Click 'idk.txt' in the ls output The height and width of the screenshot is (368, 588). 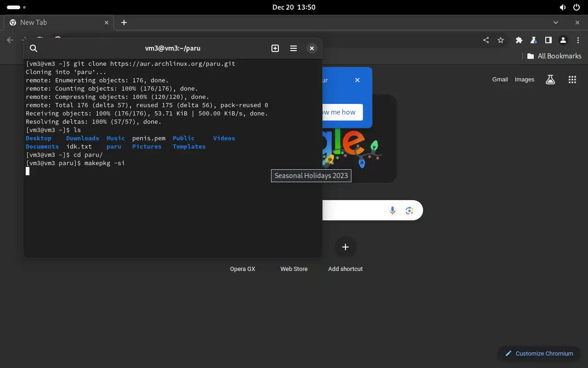coord(79,147)
